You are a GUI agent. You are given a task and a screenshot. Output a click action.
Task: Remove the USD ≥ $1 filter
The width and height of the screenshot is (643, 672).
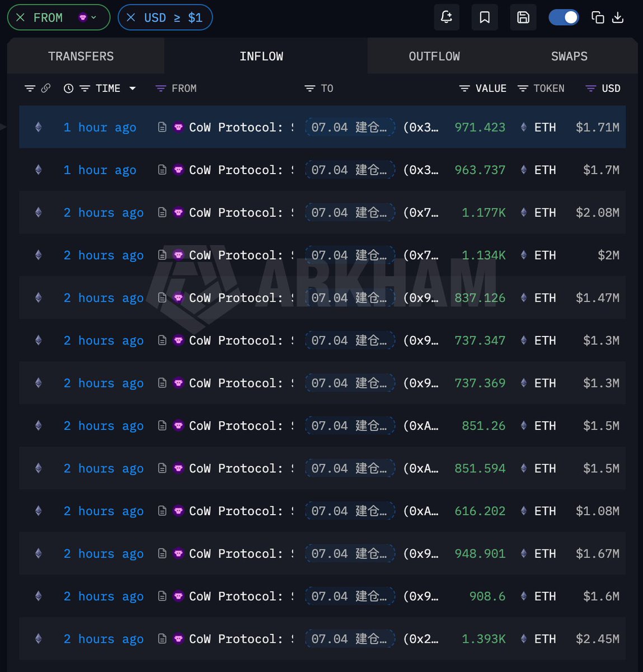click(131, 18)
